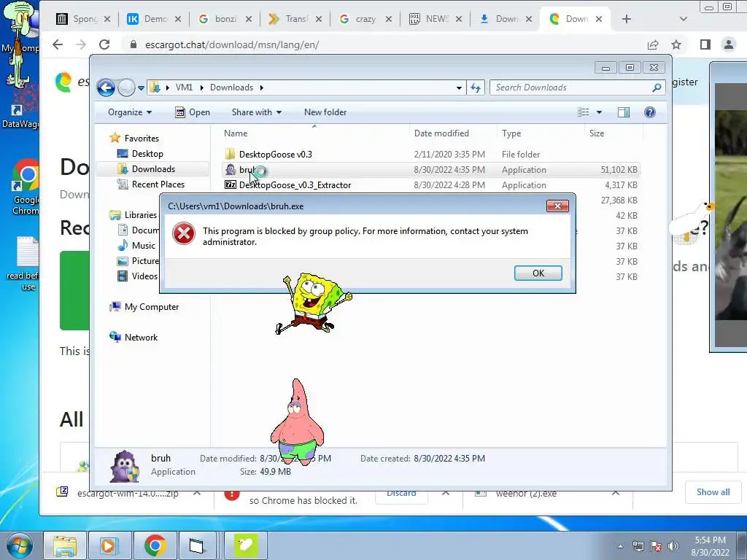Toggle the preview pane icon
The image size is (747, 560).
click(624, 112)
